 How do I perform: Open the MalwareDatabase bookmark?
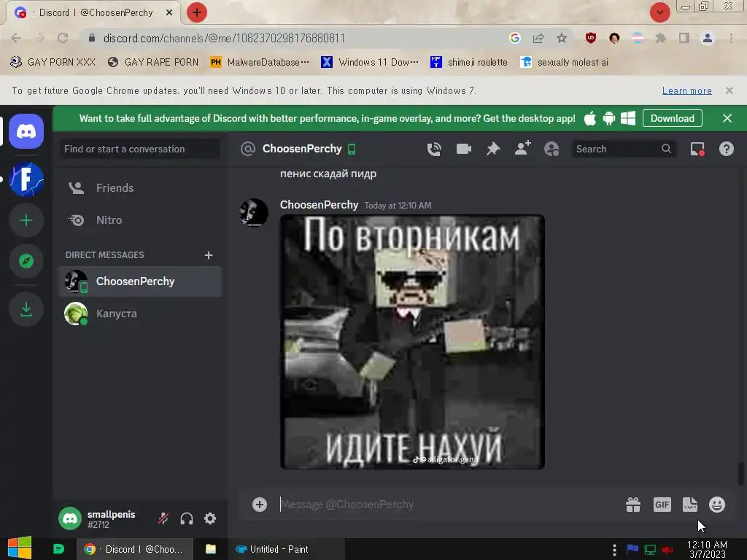click(x=260, y=62)
